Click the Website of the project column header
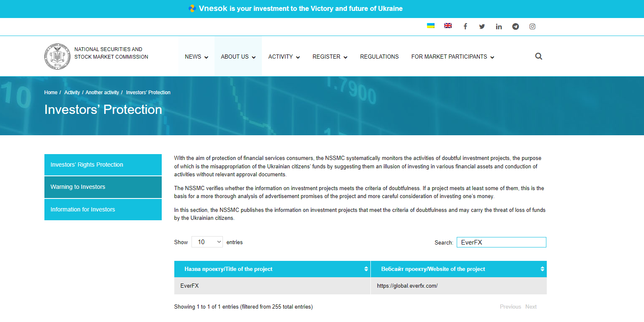Screen dimensions: 644x322 point(459,269)
